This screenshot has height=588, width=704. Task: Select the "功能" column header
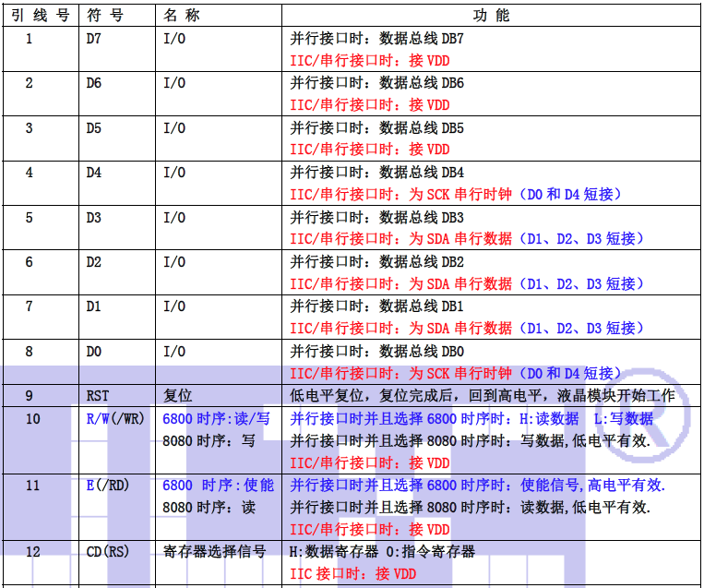(x=490, y=16)
